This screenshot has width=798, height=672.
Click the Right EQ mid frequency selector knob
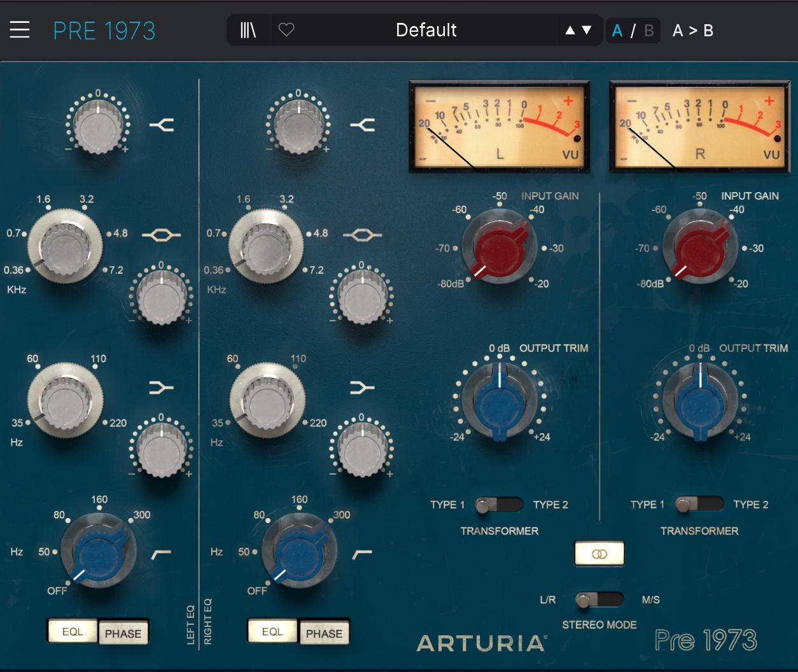(266, 247)
